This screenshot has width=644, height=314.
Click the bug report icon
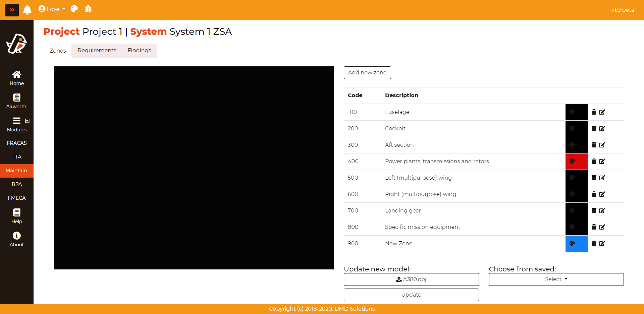coord(88,9)
